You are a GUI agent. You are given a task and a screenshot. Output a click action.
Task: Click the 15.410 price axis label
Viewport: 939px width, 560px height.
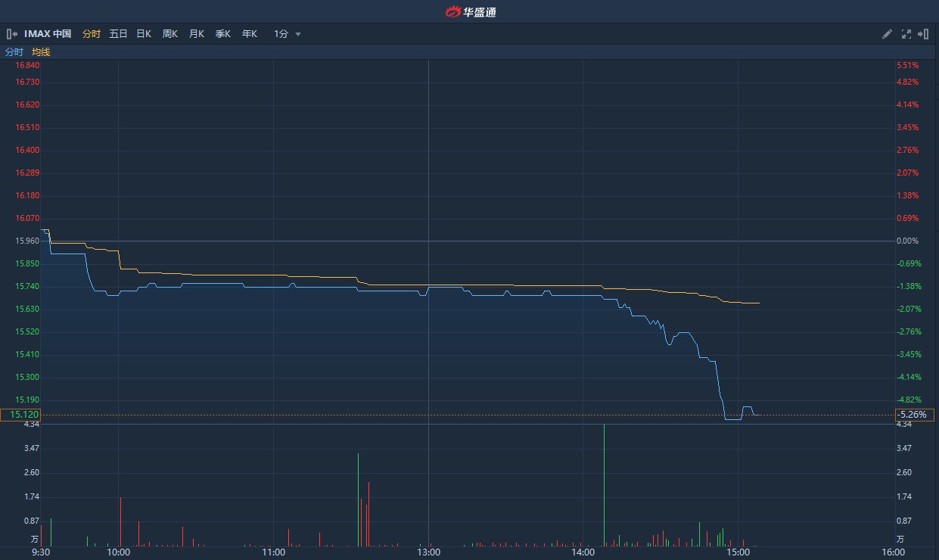pos(27,354)
